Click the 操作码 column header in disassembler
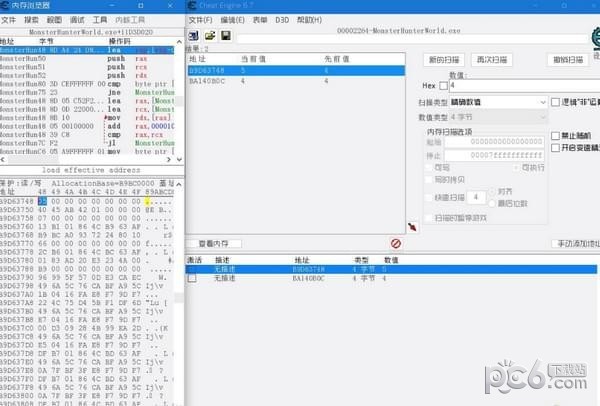 click(119, 41)
